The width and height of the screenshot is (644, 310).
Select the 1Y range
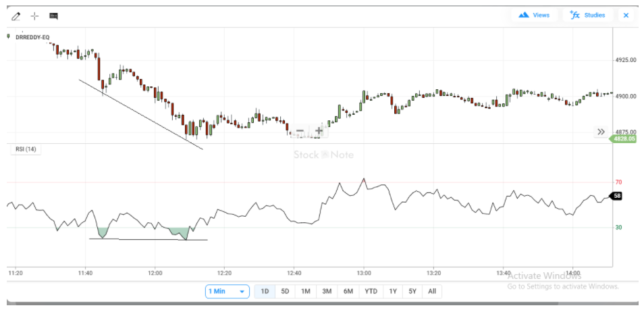click(x=393, y=292)
